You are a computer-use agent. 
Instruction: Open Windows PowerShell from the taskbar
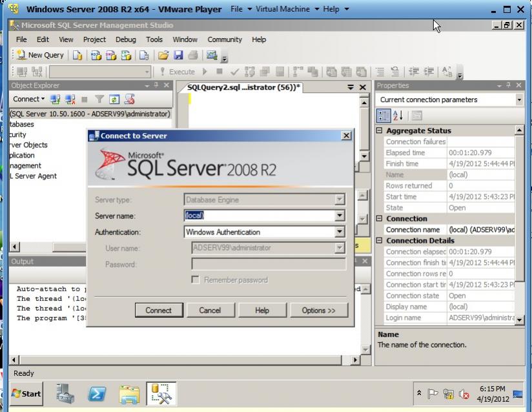(97, 394)
